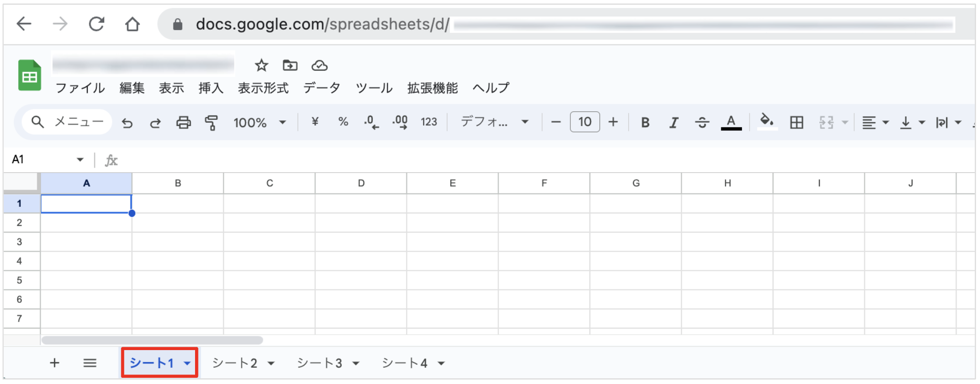Click the font size field showing 10
This screenshot has height=384, width=980.
[585, 122]
